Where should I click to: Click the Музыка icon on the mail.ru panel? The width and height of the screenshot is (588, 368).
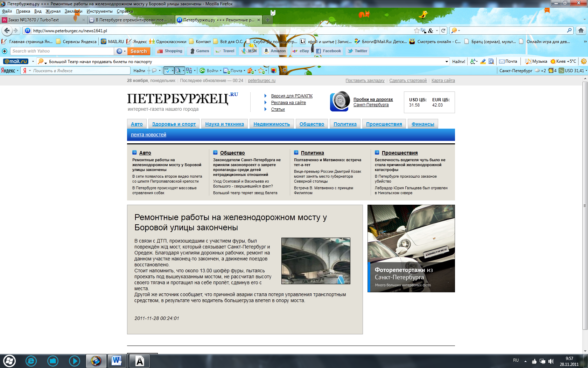[528, 61]
